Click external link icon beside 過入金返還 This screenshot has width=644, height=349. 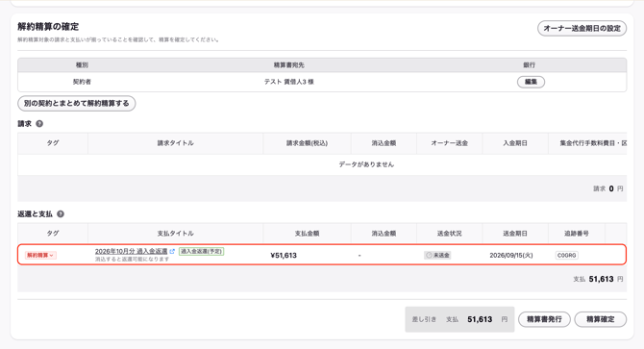click(172, 251)
